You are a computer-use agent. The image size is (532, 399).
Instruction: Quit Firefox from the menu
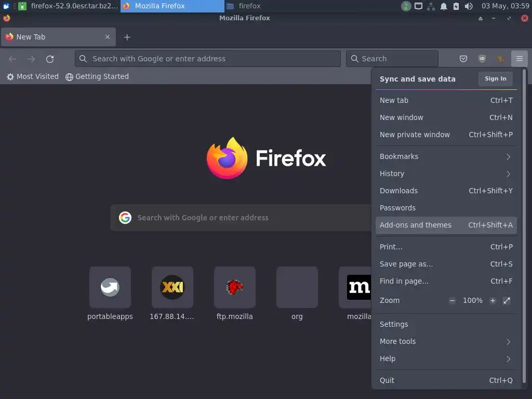(446, 380)
